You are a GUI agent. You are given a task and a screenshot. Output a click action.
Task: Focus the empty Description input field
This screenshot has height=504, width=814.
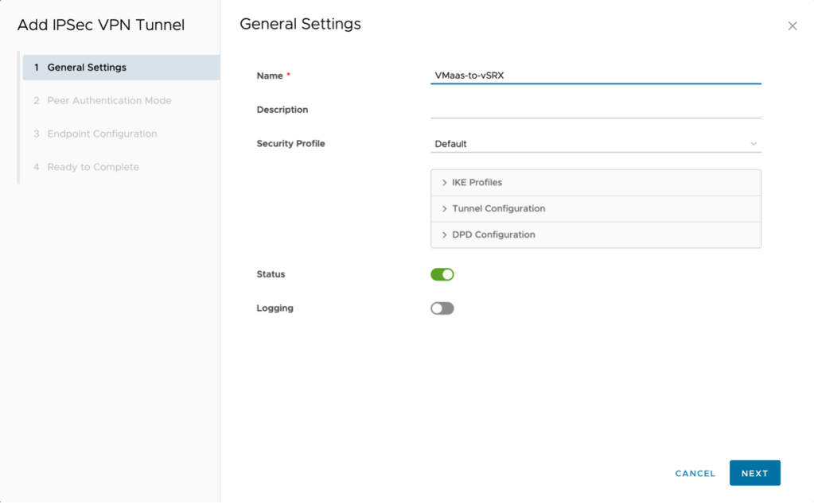[x=595, y=110]
